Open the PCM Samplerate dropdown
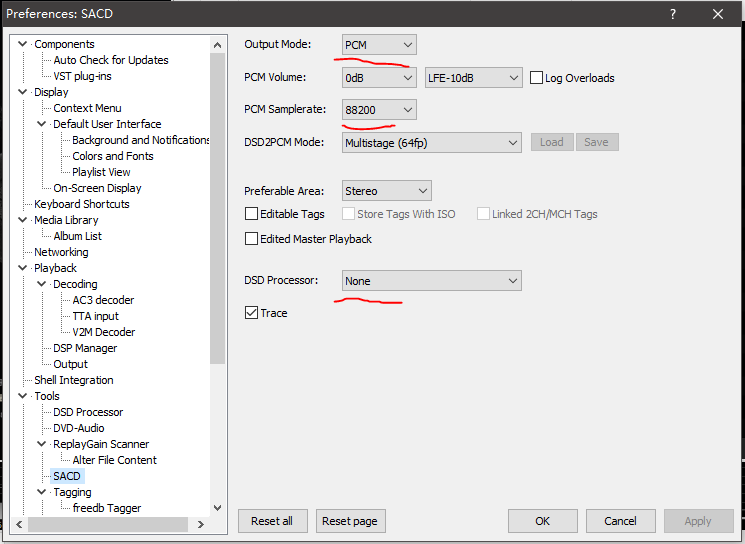745x544 pixels. tap(379, 109)
